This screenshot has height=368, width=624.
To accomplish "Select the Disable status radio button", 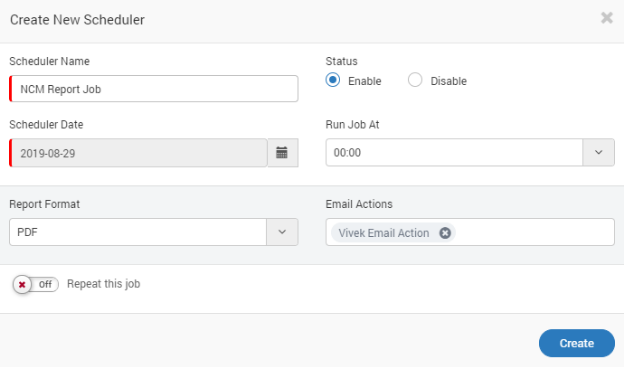I will pyautogui.click(x=415, y=80).
